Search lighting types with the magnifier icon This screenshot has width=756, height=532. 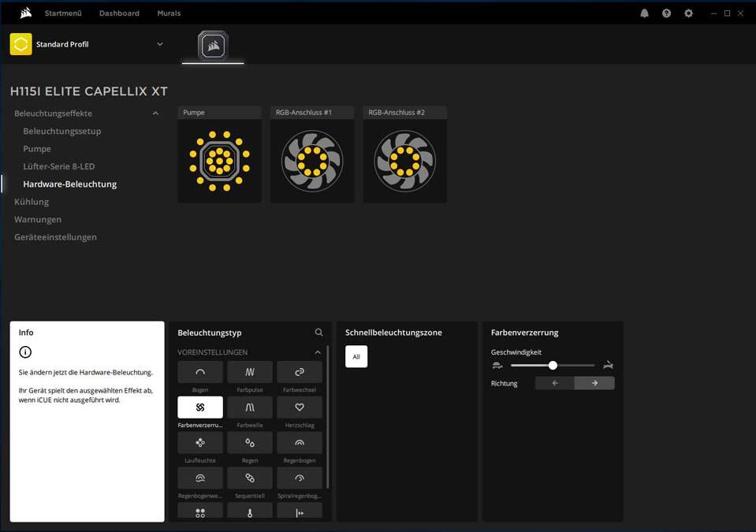click(x=318, y=333)
